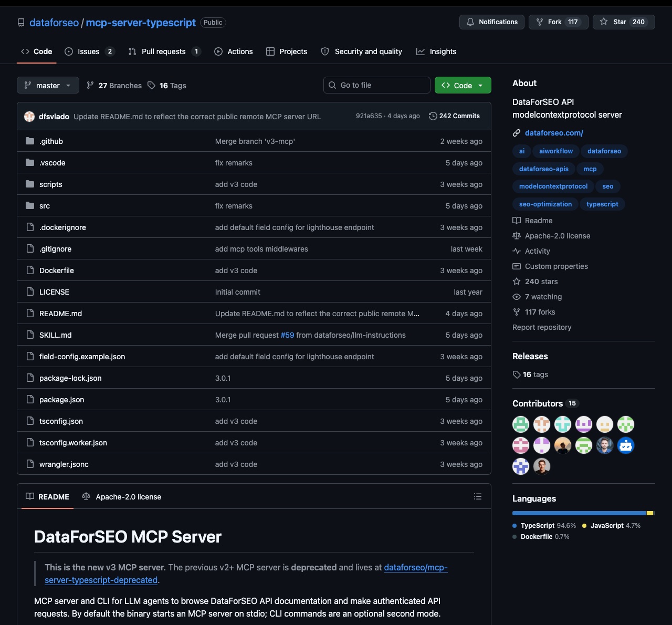View 117 forks link

click(534, 312)
